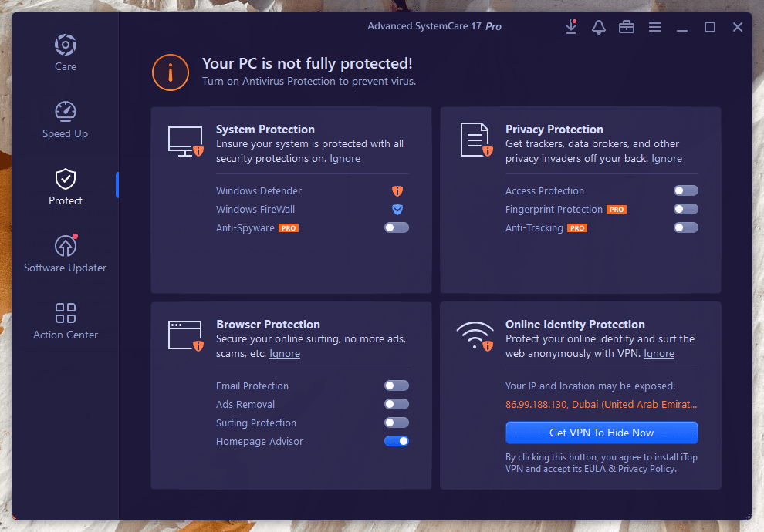This screenshot has height=532, width=764.
Task: Click the download updates arrow icon
Action: [x=571, y=27]
